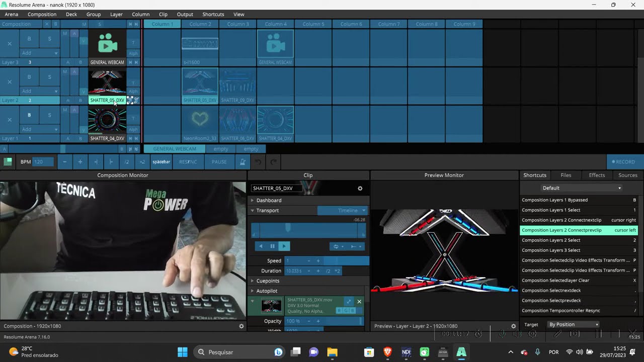
Task: Open the Timeline transport mode dropdown
Action: pyautogui.click(x=343, y=211)
